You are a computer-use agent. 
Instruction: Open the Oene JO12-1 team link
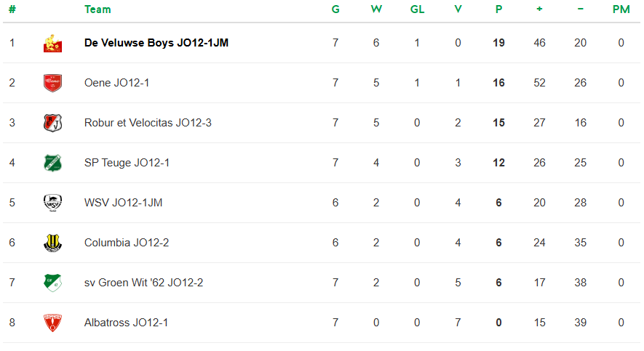point(116,83)
